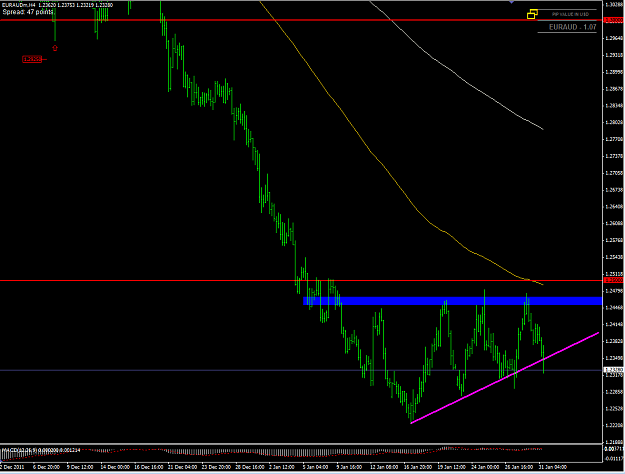Click the yellow overlapping rectangles icon

click(532, 14)
